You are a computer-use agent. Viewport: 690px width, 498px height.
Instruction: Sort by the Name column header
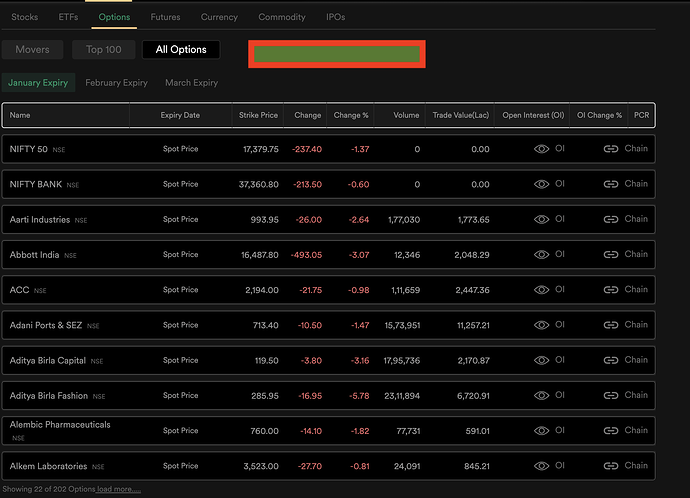20,115
